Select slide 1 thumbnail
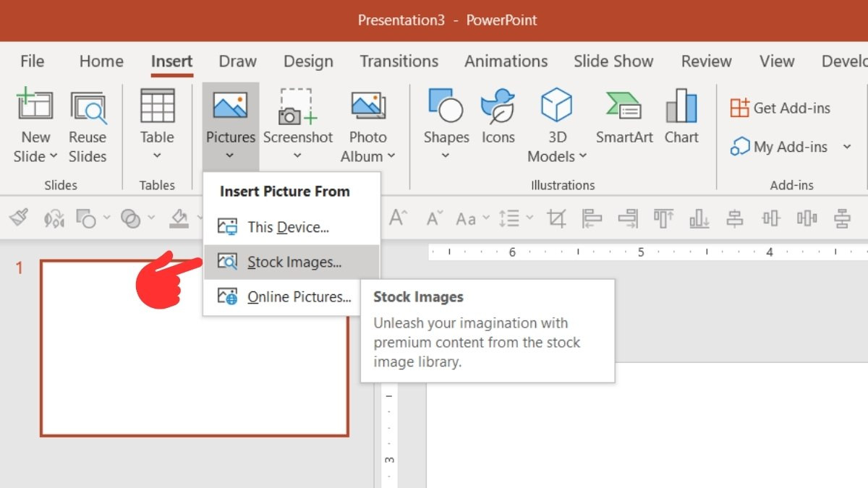 click(194, 348)
